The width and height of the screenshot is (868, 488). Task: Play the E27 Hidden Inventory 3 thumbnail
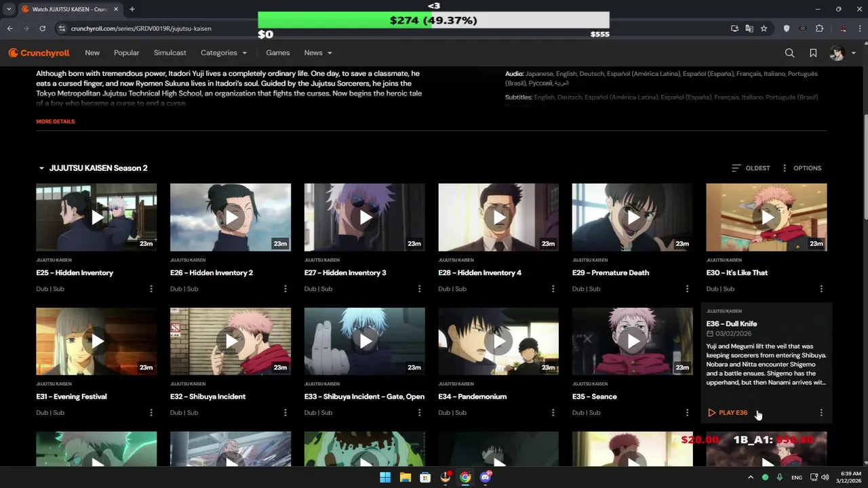(365, 217)
